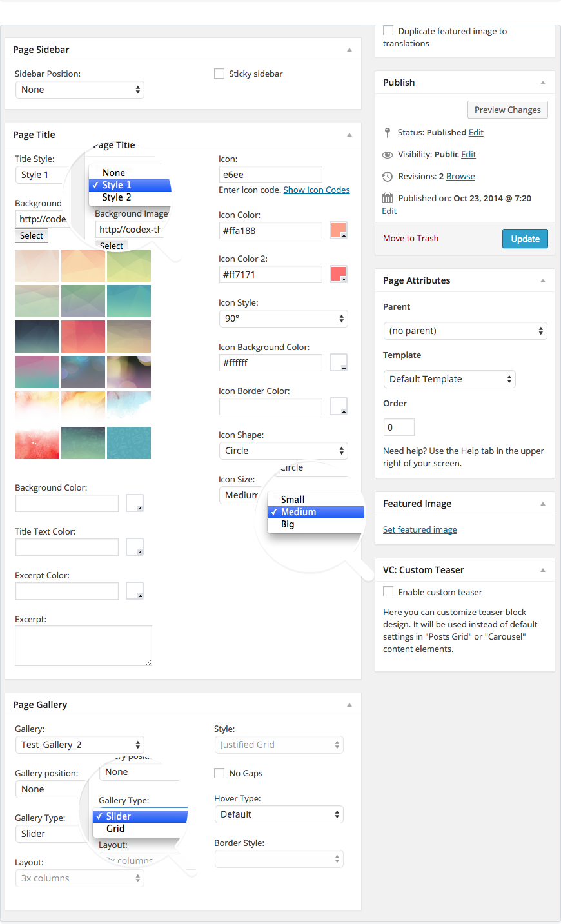Collapse the Featured Image panel arrow

(543, 504)
